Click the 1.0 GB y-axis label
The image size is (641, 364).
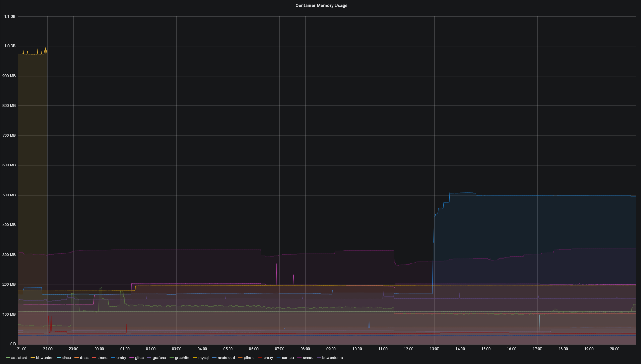[10, 46]
